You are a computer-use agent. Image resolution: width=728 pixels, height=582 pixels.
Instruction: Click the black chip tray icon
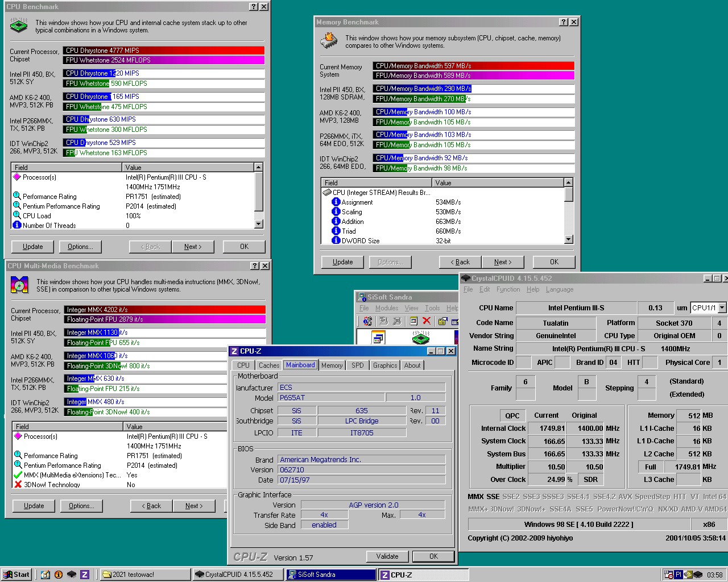698,575
